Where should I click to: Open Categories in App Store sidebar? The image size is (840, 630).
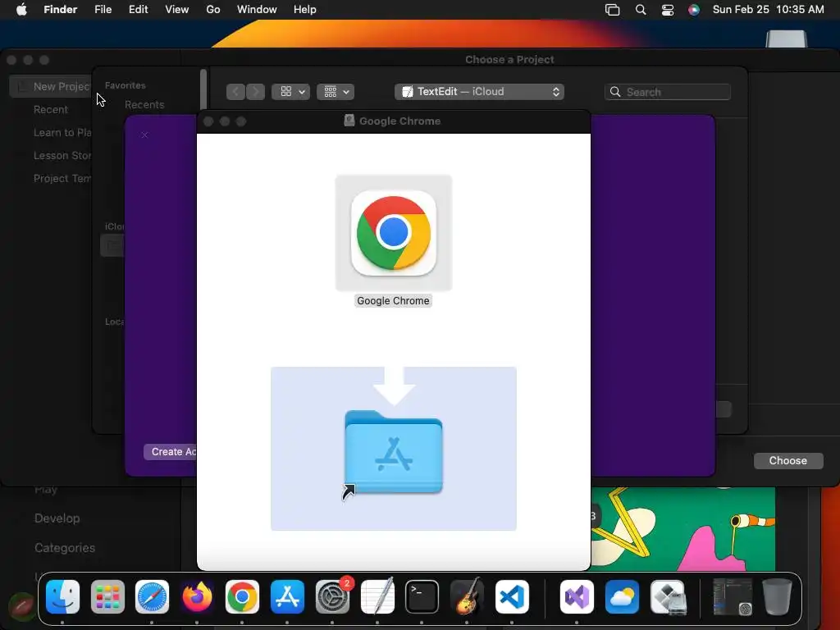(x=65, y=547)
